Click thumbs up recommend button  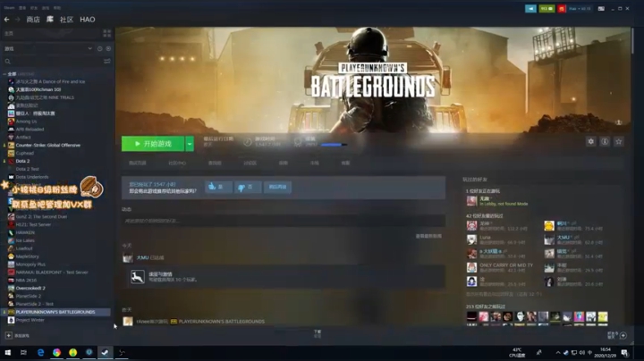click(218, 187)
